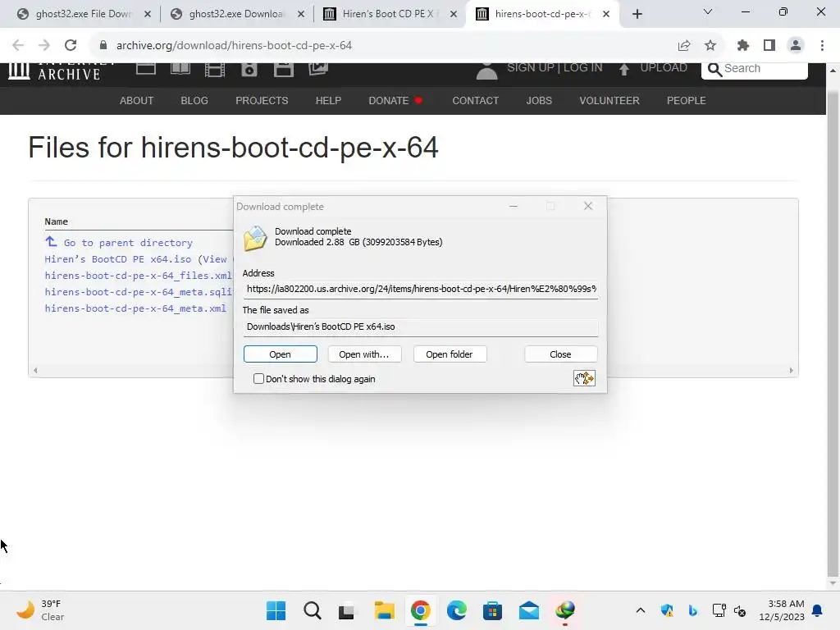Screen dimensions: 840x630
Task: Open the HELP menu item
Action: tap(328, 101)
